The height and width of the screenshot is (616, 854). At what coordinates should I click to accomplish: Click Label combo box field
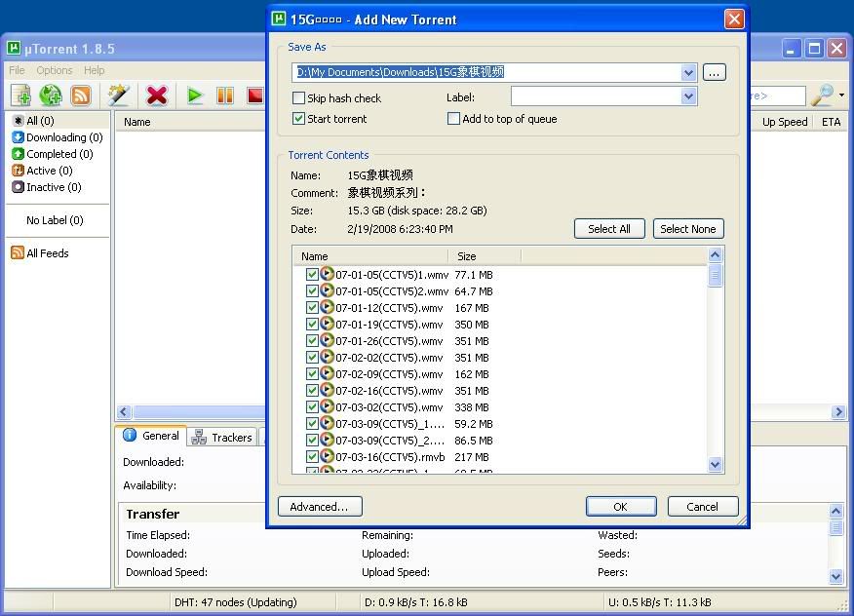click(597, 96)
